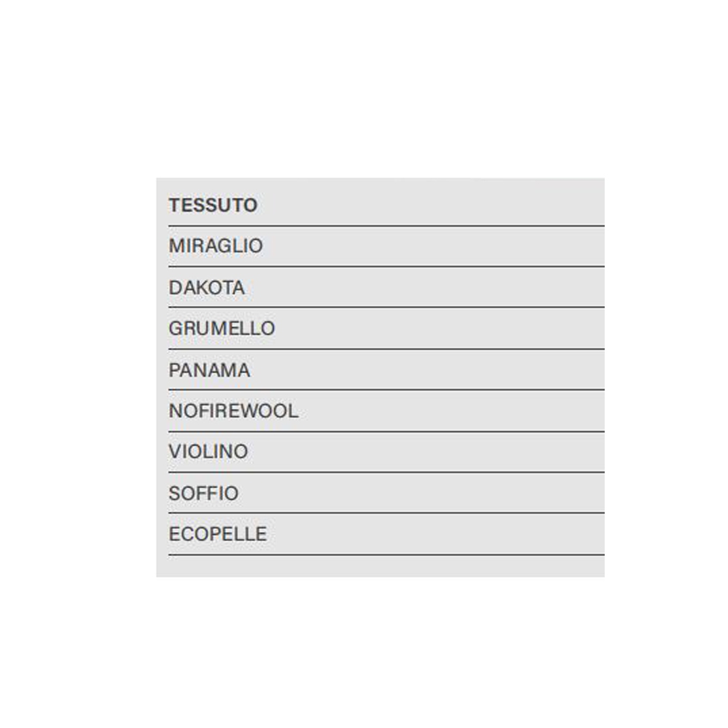Click the VIOLINO list item
Viewport: 728px width, 728px height.
tap(209, 452)
